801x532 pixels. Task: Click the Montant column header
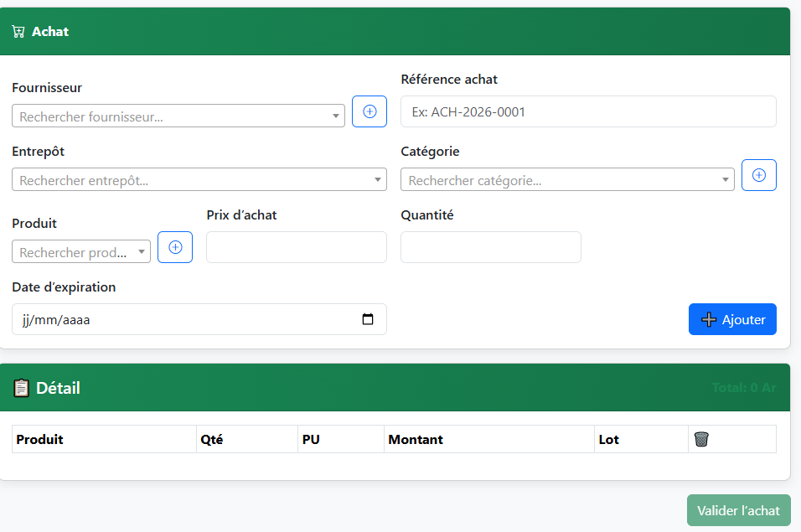pos(416,439)
